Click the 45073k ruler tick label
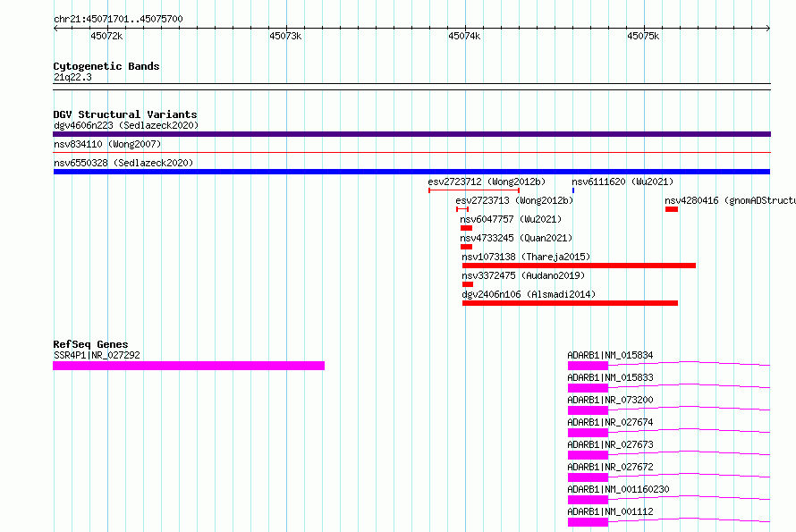796x532 pixels. pos(285,36)
